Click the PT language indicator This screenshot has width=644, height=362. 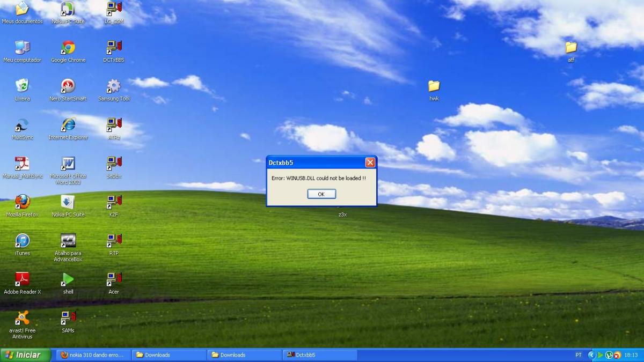coord(579,355)
